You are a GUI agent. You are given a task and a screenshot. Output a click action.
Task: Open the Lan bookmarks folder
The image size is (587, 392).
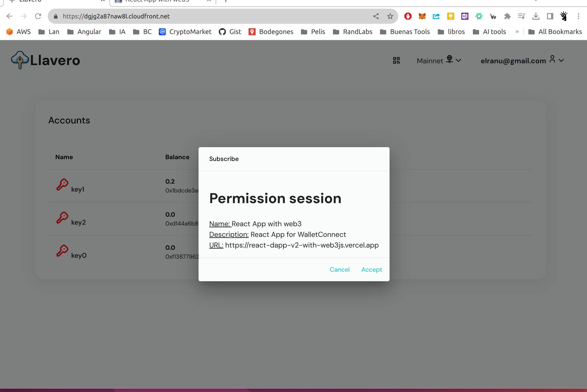(49, 32)
